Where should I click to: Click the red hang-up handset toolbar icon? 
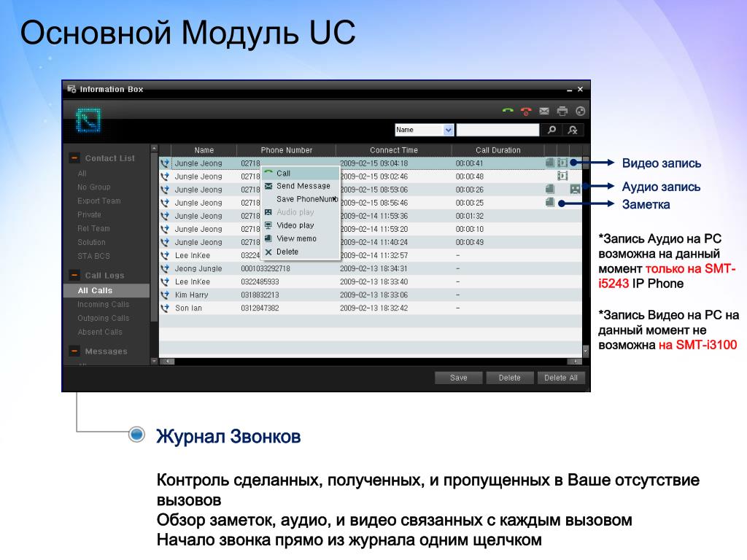click(x=526, y=112)
